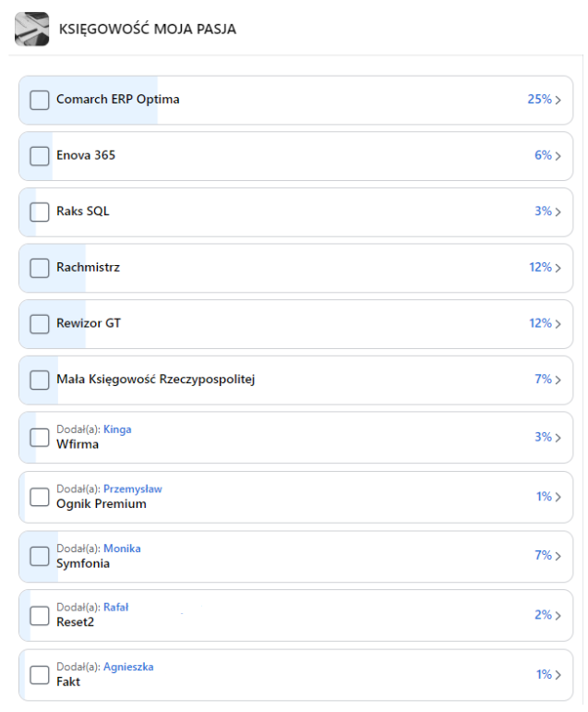
Task: Open Fakt voters via 1% chevron
Action: click(x=558, y=675)
